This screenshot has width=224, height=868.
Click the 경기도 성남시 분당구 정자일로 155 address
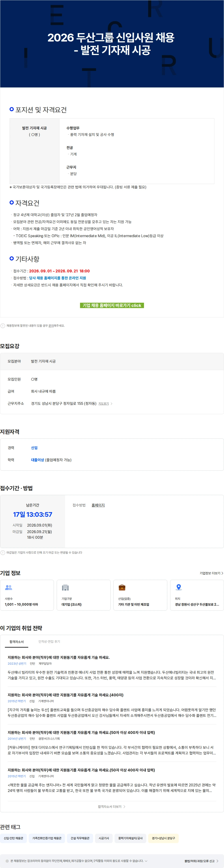[64, 403]
